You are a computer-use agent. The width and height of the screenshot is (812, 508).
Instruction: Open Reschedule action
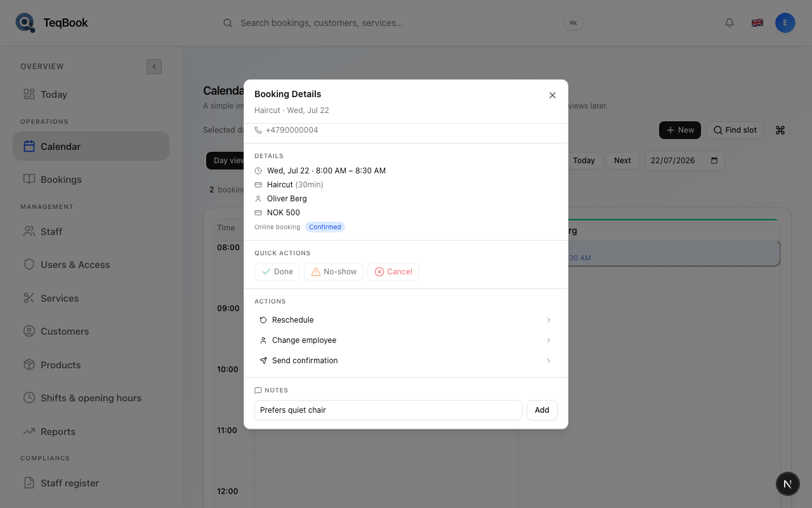[x=406, y=320]
